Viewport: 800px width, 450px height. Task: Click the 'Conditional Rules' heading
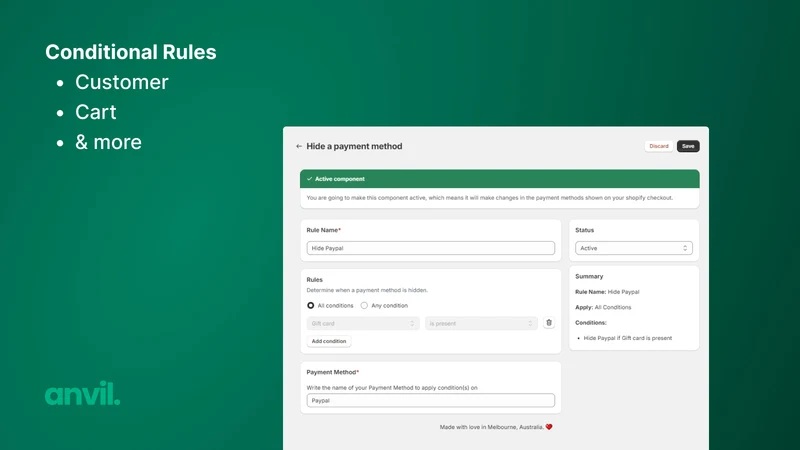point(131,52)
